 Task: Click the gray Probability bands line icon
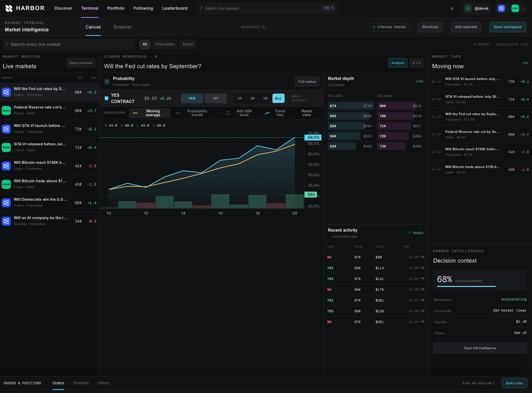tap(178, 113)
